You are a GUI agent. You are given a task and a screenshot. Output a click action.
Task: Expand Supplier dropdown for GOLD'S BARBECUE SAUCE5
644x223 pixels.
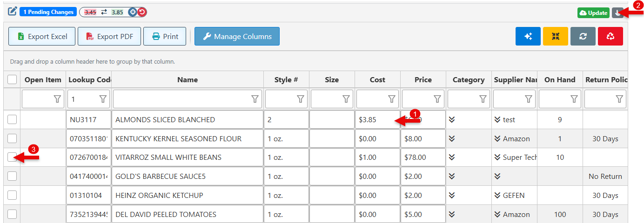tap(497, 177)
